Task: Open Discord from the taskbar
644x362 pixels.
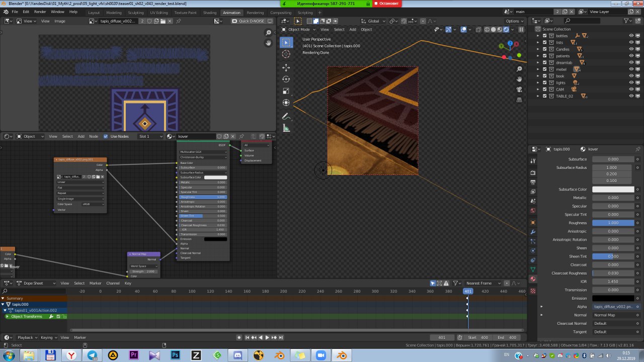Action: [x=237, y=355]
